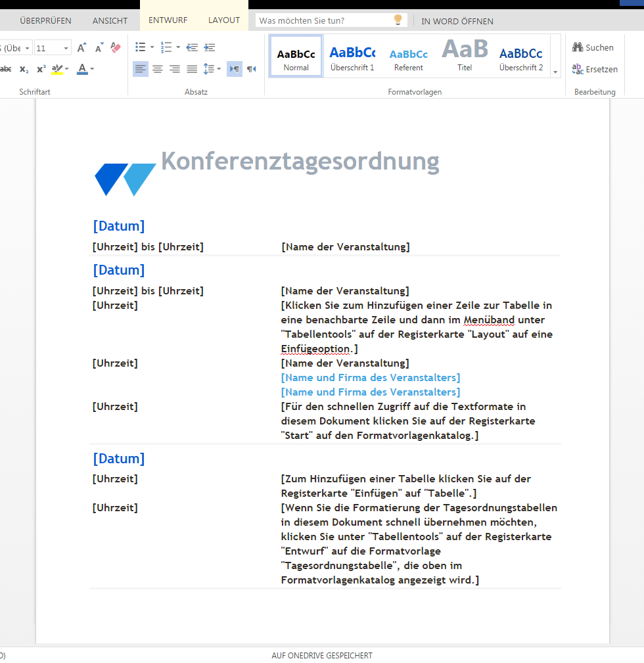Image resolution: width=644 pixels, height=663 pixels.
Task: Click the 'Was möchten Sie tun?' search field
Action: point(331,20)
